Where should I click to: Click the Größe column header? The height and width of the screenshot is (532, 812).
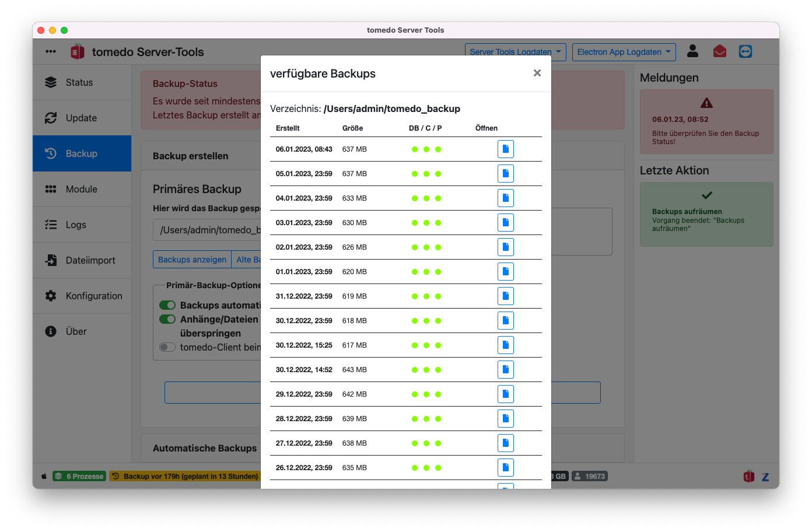[x=352, y=128]
